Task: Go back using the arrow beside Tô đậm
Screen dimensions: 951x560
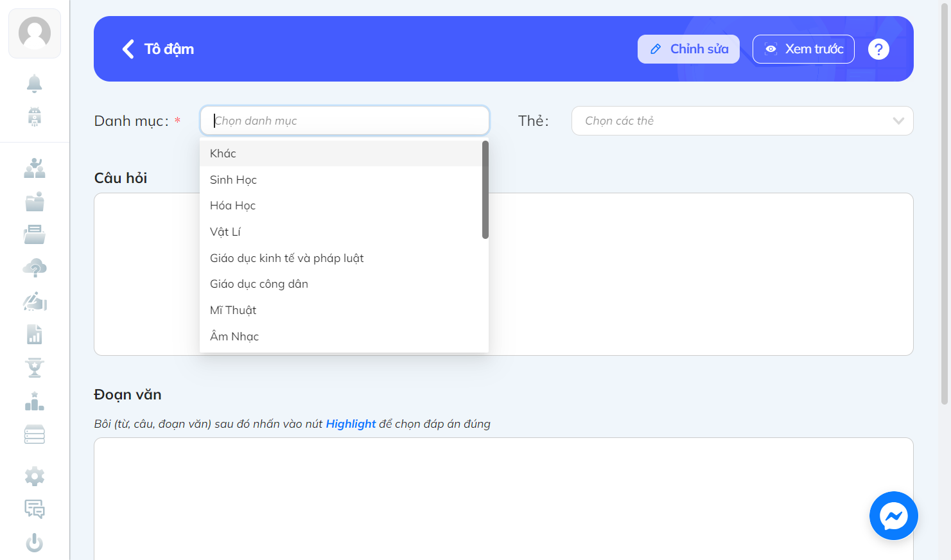Action: [x=128, y=49]
